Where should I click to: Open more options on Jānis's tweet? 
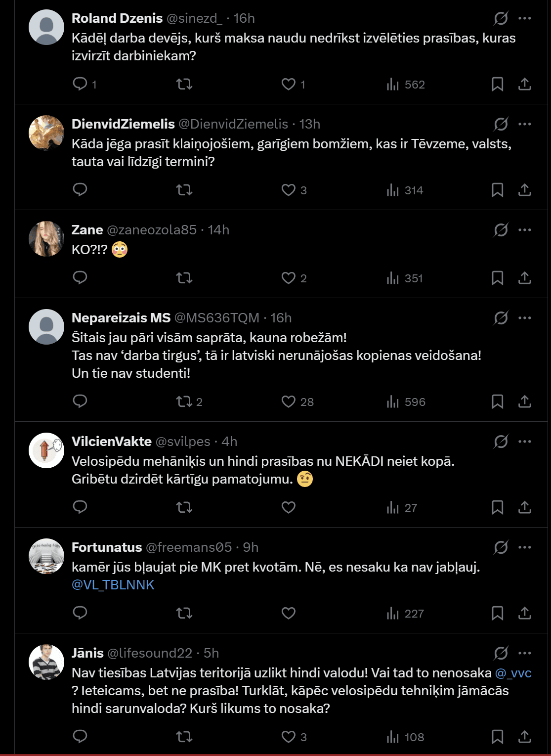[525, 653]
